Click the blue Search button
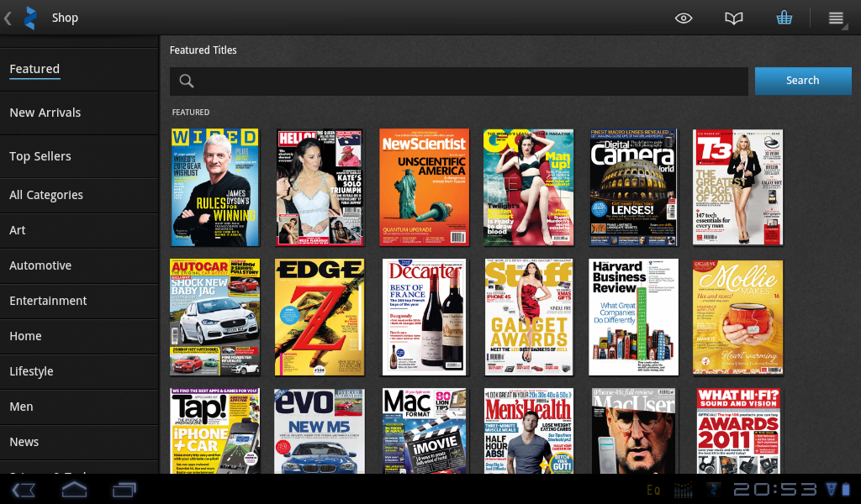The image size is (861, 504). 803,81
